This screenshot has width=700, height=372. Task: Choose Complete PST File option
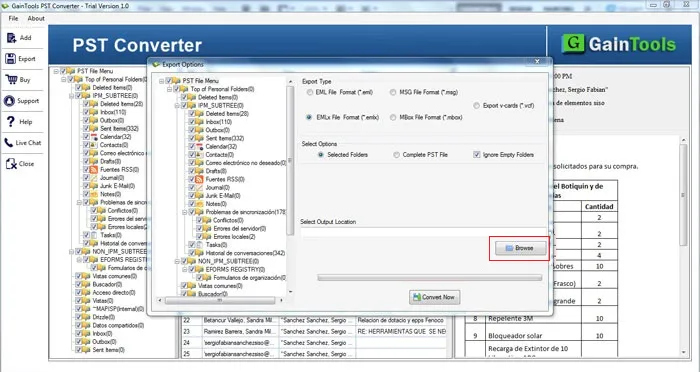pos(396,155)
